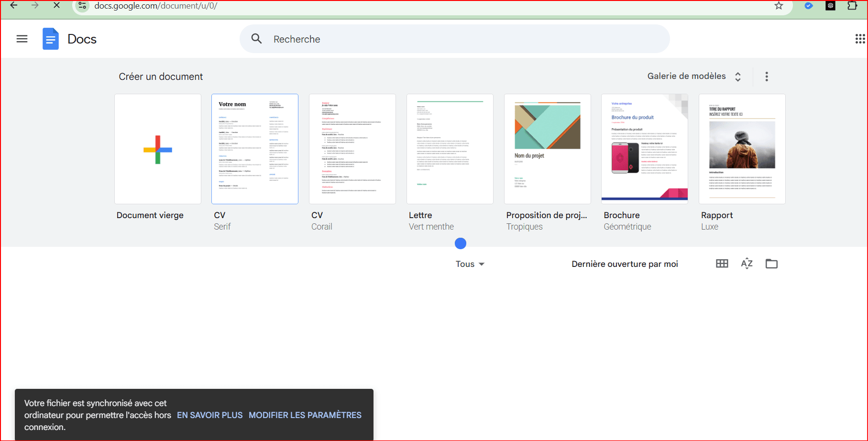Switch to grid view layout
This screenshot has width=868, height=441.
pos(722,264)
